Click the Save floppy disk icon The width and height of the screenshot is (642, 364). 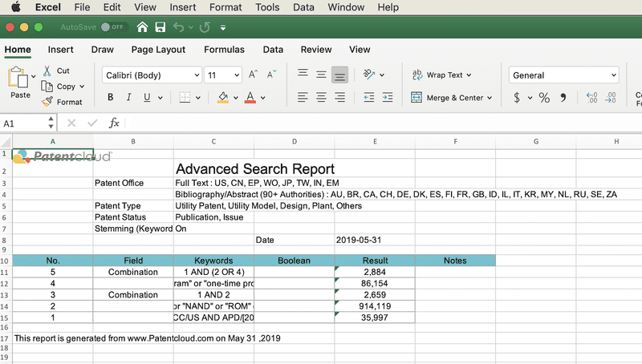click(160, 27)
